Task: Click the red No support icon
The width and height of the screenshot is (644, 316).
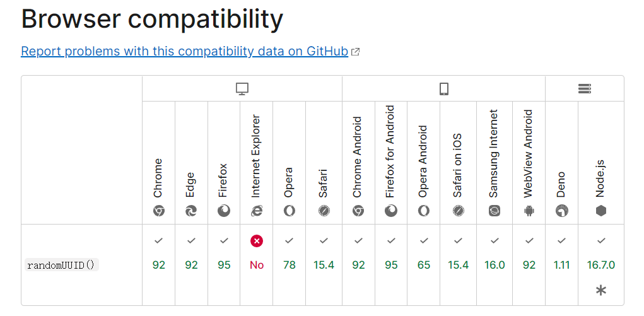Action: click(x=257, y=241)
